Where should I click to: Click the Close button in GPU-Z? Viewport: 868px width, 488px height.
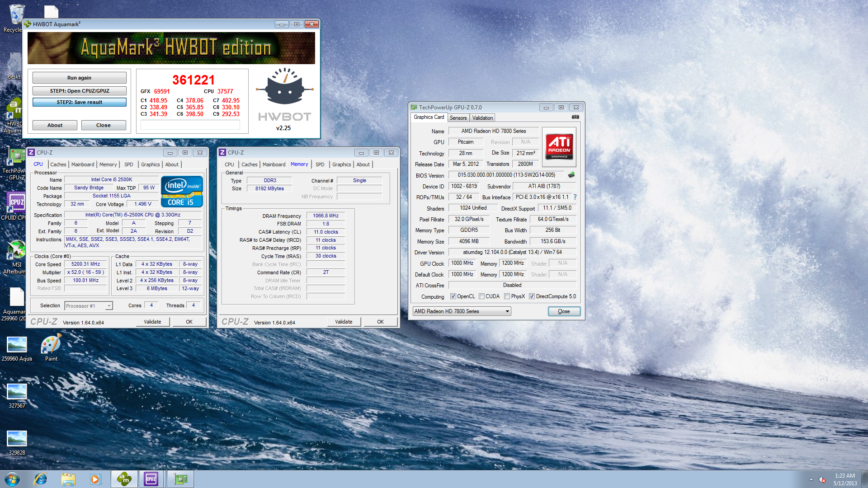tap(564, 311)
